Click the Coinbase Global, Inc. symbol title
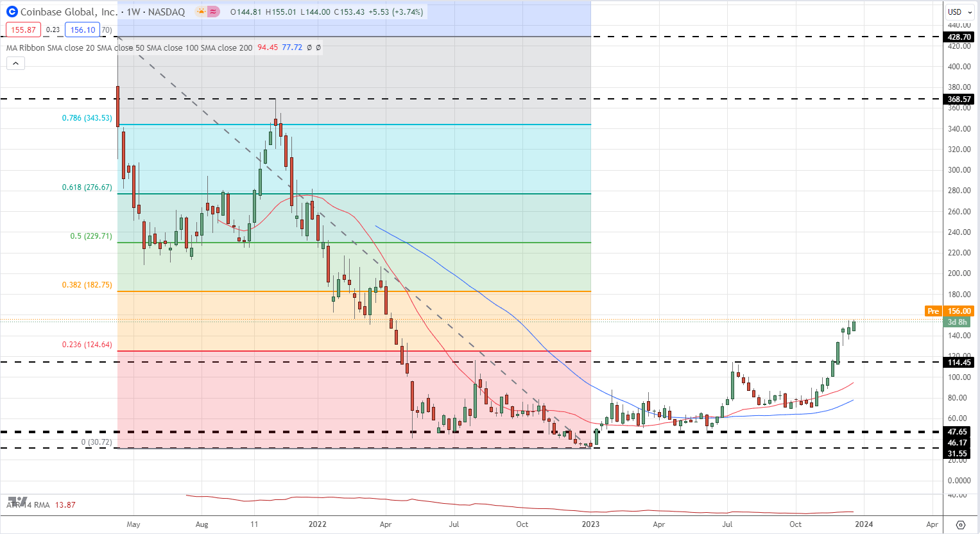This screenshot has height=534, width=980. pos(69,12)
